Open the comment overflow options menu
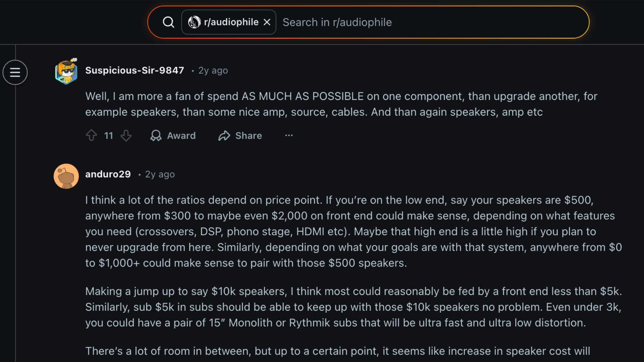The height and width of the screenshot is (362, 644). tap(289, 135)
